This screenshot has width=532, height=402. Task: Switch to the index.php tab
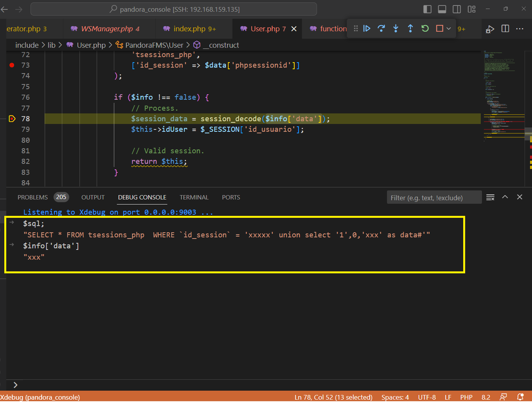pyautogui.click(x=194, y=29)
